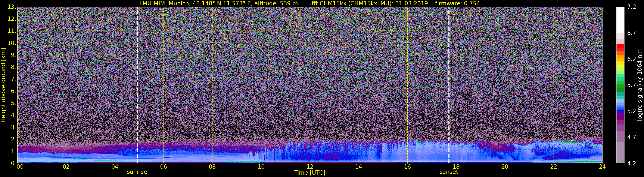The image size is (644, 177).
Task: Click the colorbar value '6.2'
Action: pos(632,59)
